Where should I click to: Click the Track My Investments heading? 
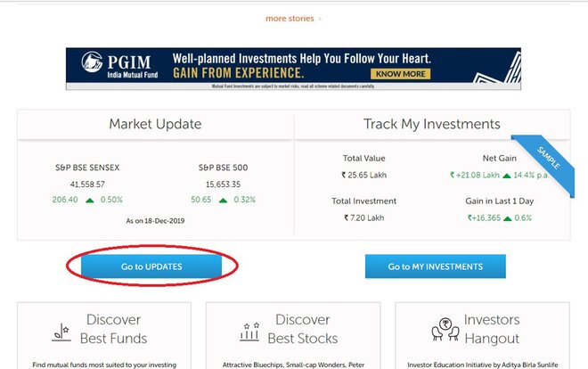432,124
